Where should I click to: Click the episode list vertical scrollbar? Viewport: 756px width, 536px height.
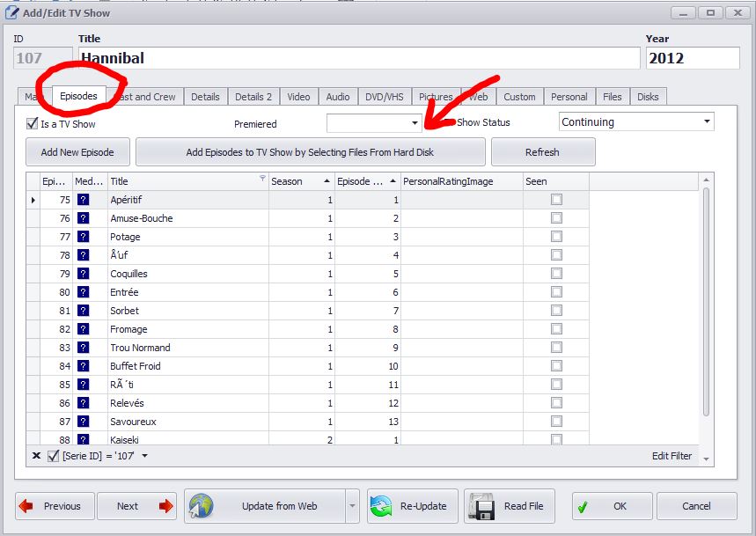[x=706, y=299]
